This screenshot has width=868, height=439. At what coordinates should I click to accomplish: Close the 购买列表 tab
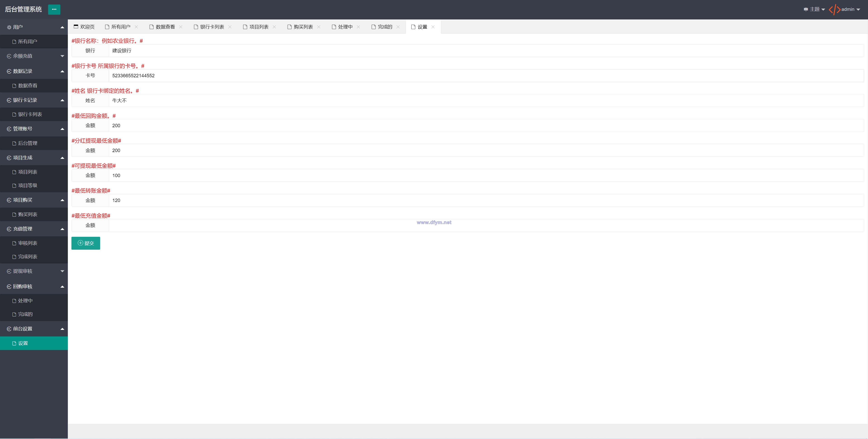(319, 27)
